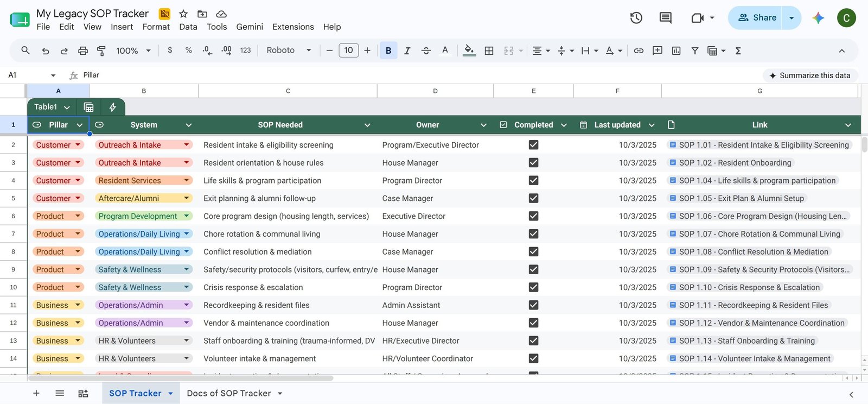Toggle Completed checkbox for Exit planning row
This screenshot has height=404, width=868.
click(533, 198)
